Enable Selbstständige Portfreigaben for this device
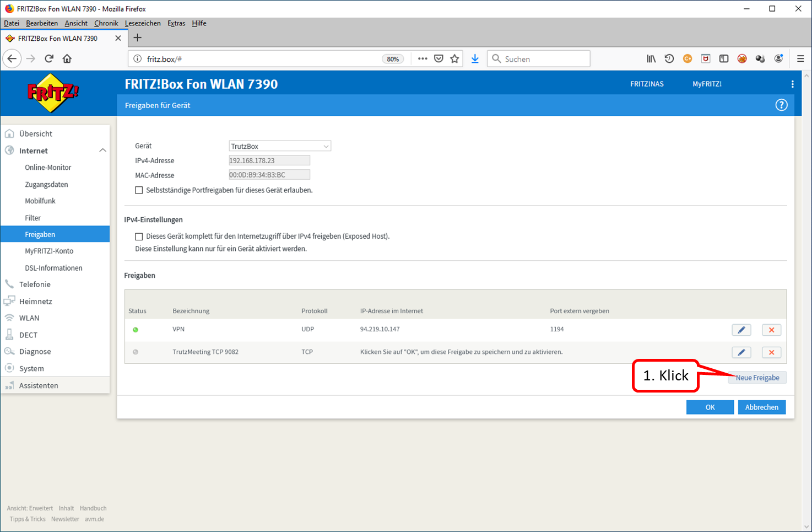The image size is (812, 532). tap(139, 190)
